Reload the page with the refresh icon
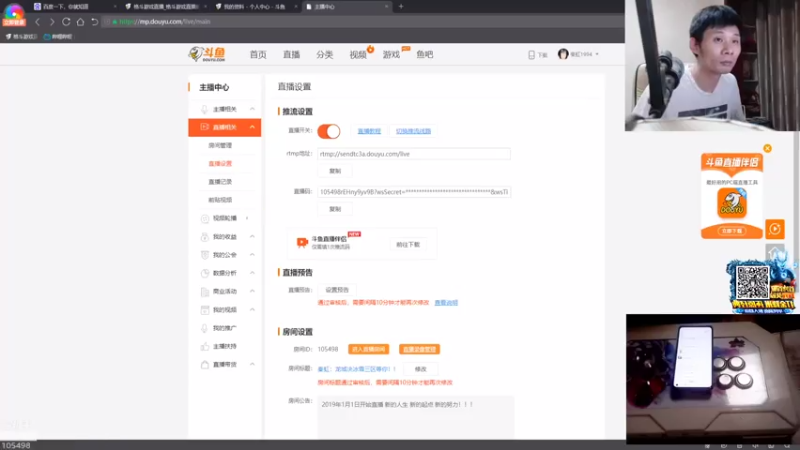The height and width of the screenshot is (450, 800). click(66, 22)
